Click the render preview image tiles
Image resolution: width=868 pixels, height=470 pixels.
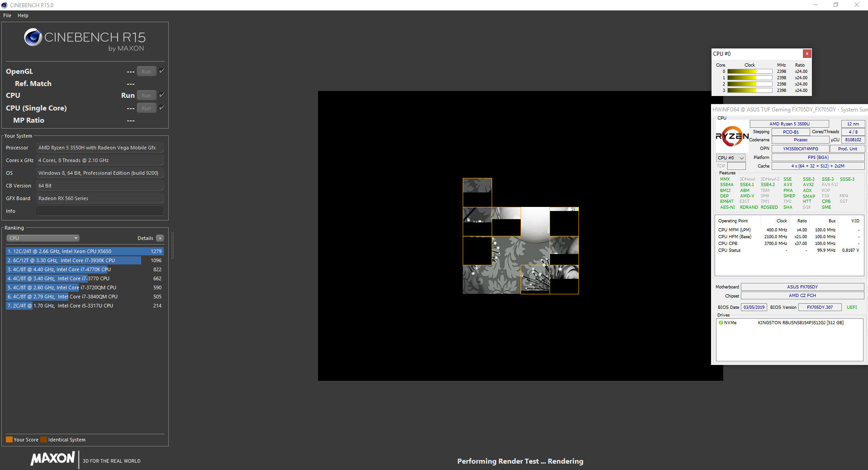521,236
